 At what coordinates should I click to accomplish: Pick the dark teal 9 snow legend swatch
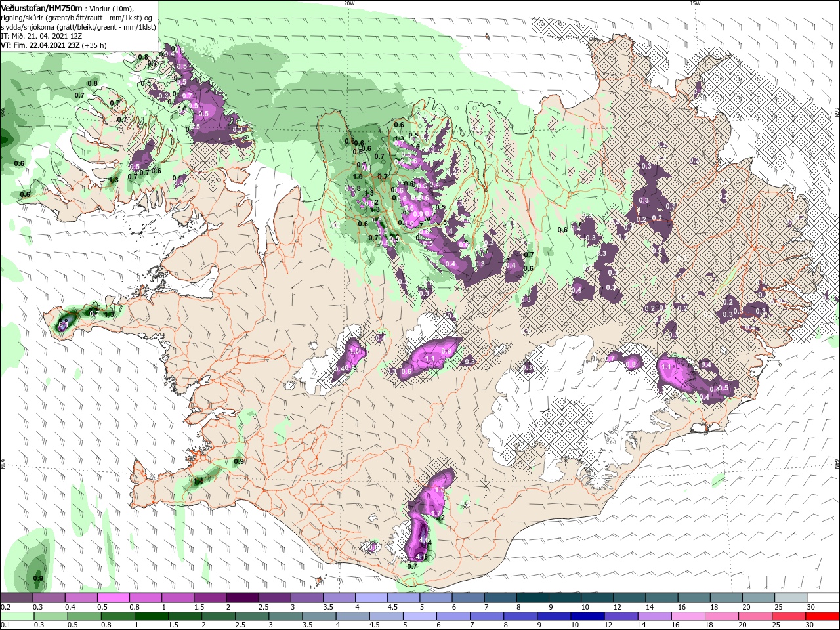564,597
